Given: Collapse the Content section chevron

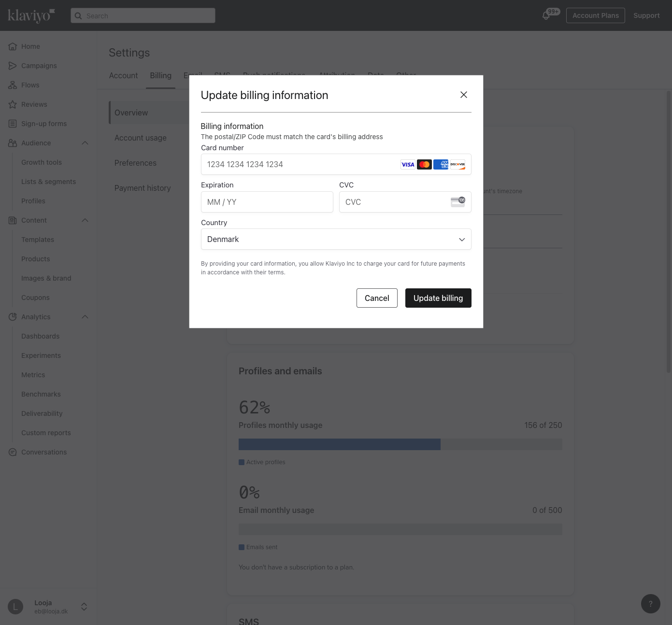Looking at the screenshot, I should (85, 220).
